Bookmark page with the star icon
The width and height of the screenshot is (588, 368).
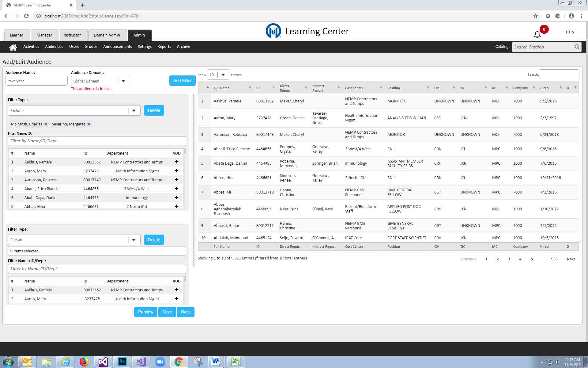click(535, 16)
